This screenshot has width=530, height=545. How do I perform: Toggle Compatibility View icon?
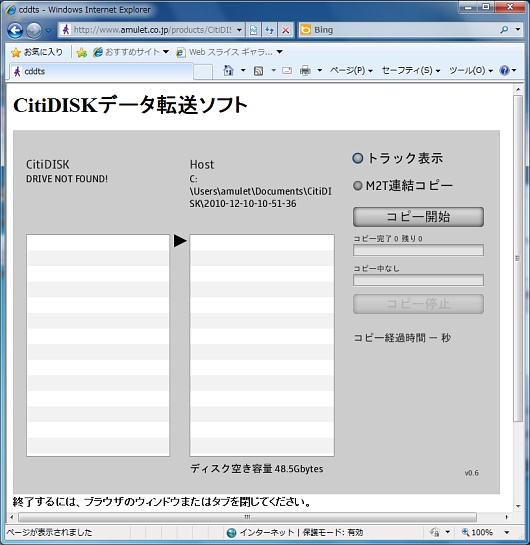click(253, 30)
